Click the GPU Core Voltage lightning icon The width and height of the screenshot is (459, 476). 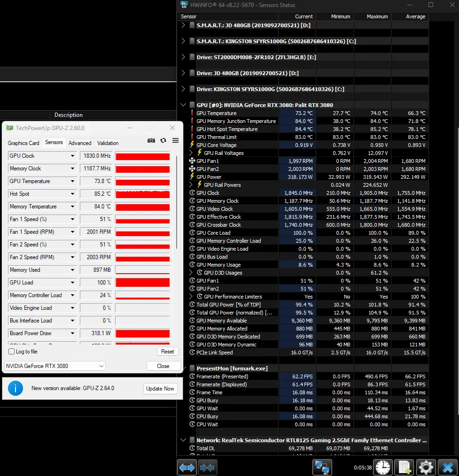(192, 145)
